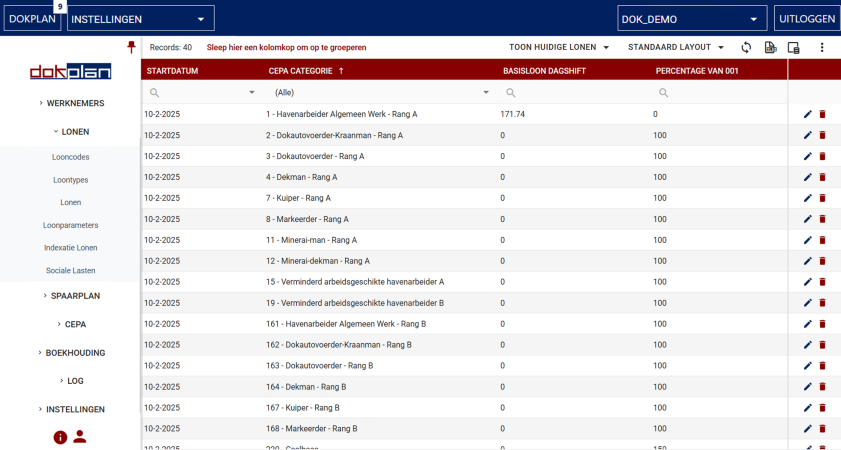Screen dimensions: 841x450
Task: Open the three-dot more options menu
Action: 822,47
